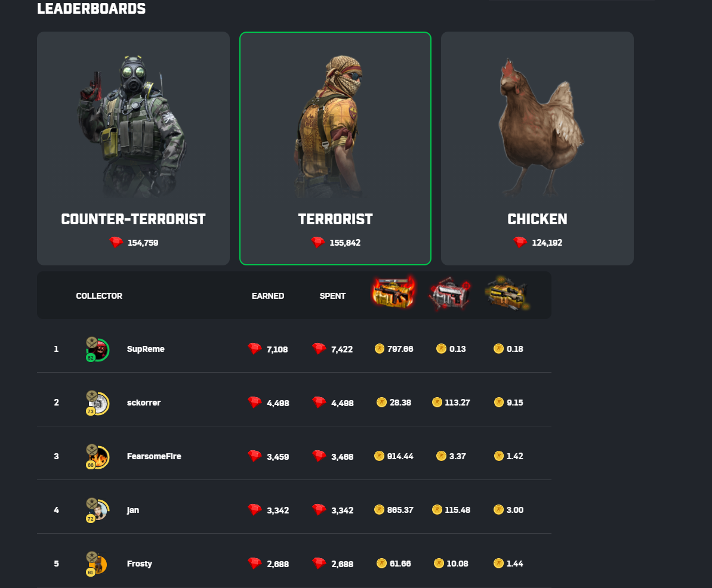Image resolution: width=712 pixels, height=588 pixels.
Task: Click the sckorrer username link
Action: (x=144, y=403)
